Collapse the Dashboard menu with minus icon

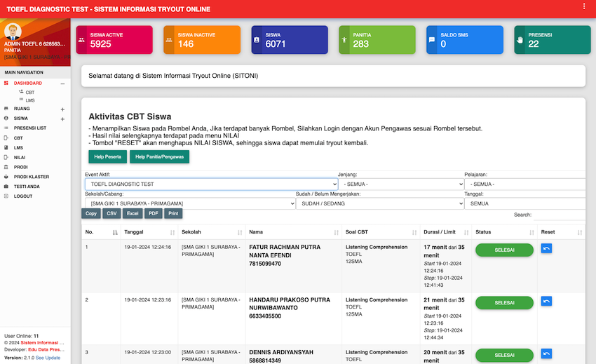[62, 83]
